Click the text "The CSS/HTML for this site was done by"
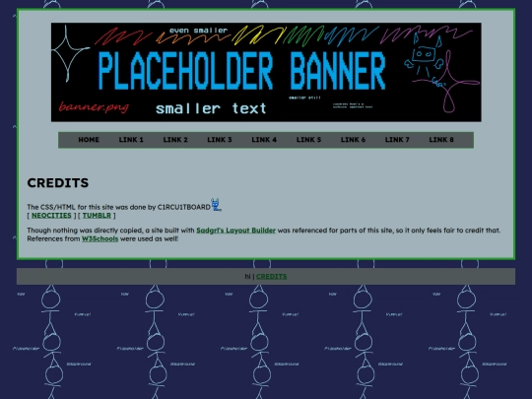 point(92,207)
